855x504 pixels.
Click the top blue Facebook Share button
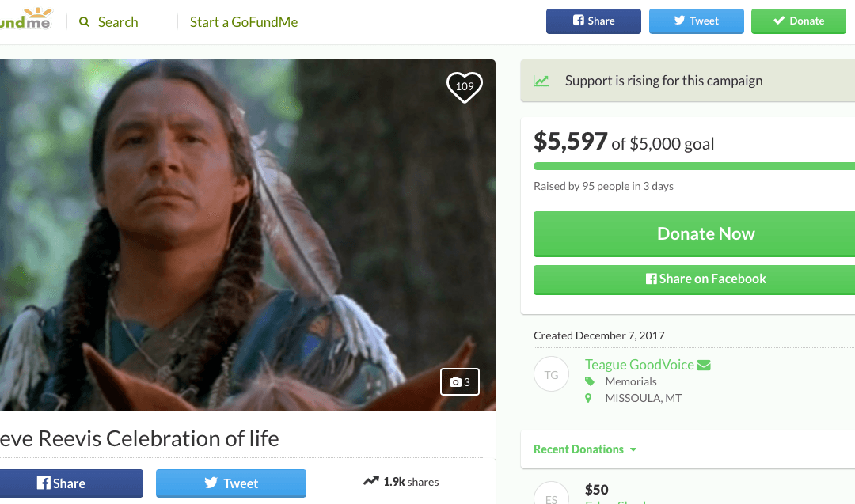pyautogui.click(x=593, y=21)
